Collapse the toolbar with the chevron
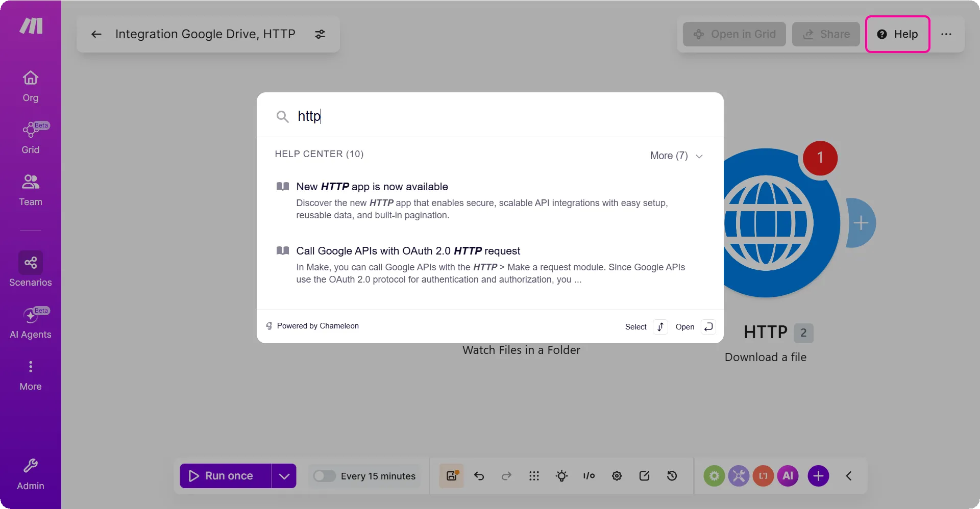 point(849,476)
